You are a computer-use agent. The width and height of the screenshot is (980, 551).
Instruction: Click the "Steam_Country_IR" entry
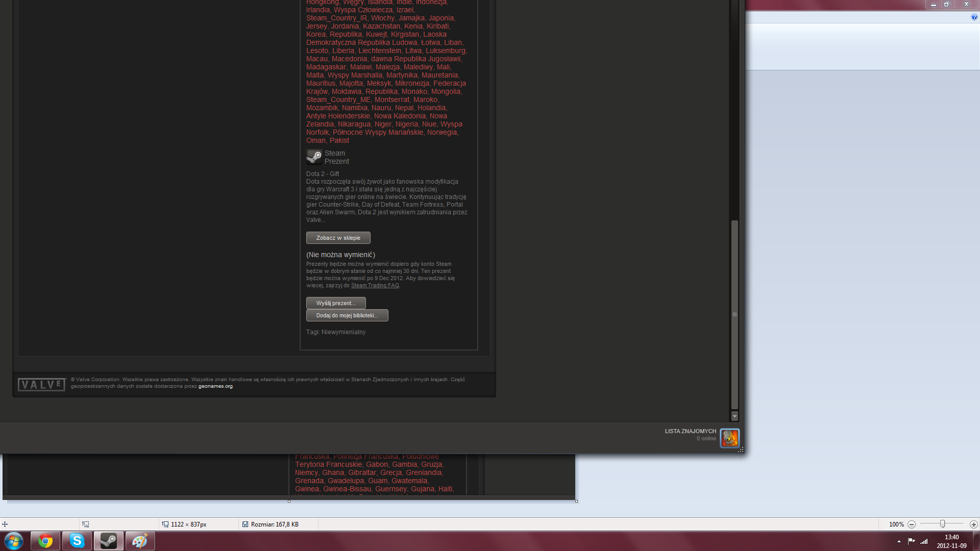[x=336, y=18]
